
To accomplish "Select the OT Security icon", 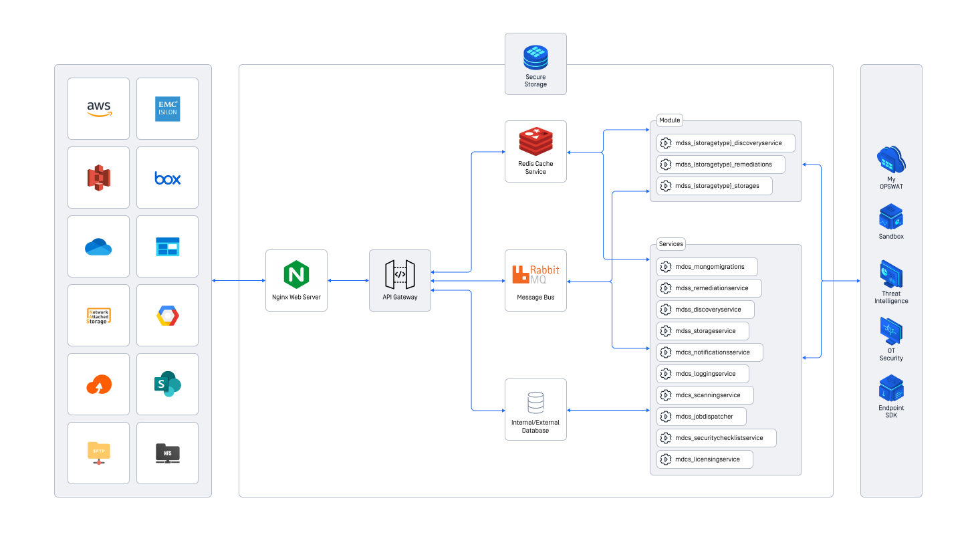I will (x=891, y=332).
